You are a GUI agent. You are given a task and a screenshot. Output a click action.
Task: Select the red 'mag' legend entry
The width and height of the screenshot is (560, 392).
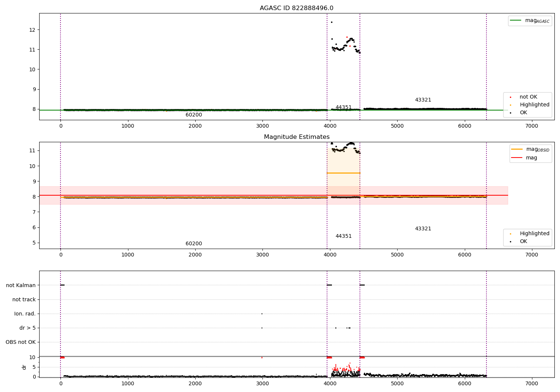coord(525,158)
